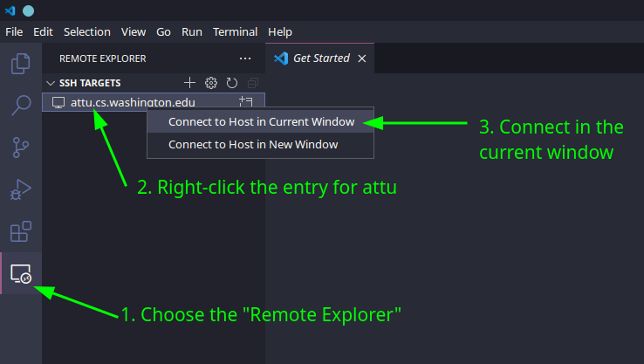Select the attu.cs.washington.edu host entry
644x364 pixels.
pos(133,102)
